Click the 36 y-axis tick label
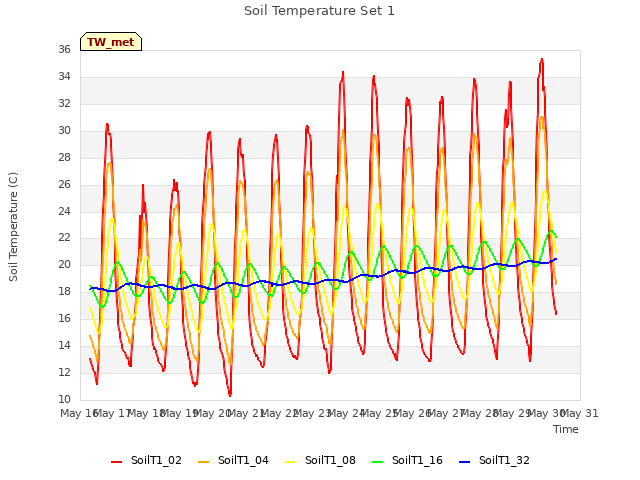 coord(64,49)
